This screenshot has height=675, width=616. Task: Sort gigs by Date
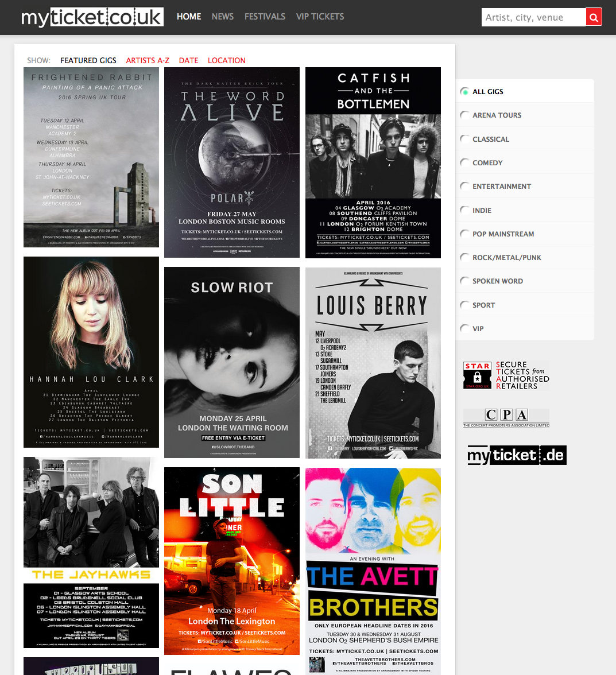point(188,61)
